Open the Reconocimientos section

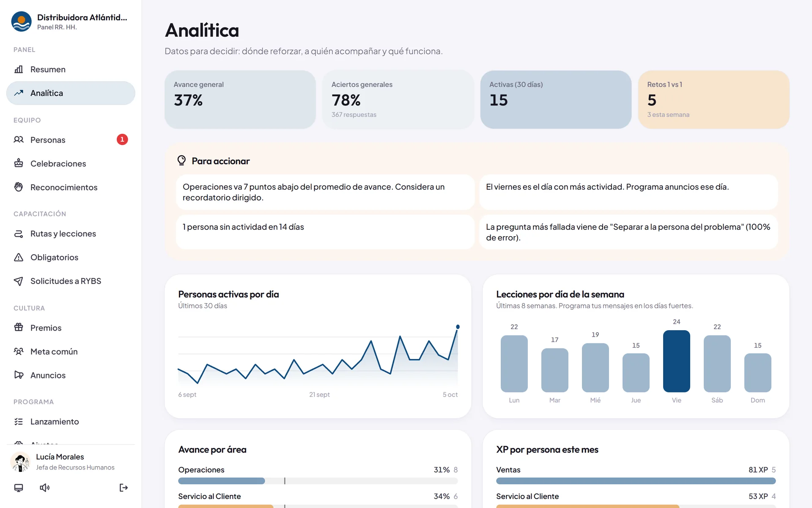[71, 187]
